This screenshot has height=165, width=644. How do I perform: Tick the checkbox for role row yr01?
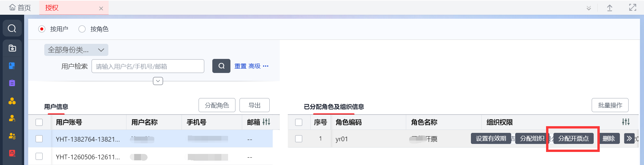[x=299, y=139]
